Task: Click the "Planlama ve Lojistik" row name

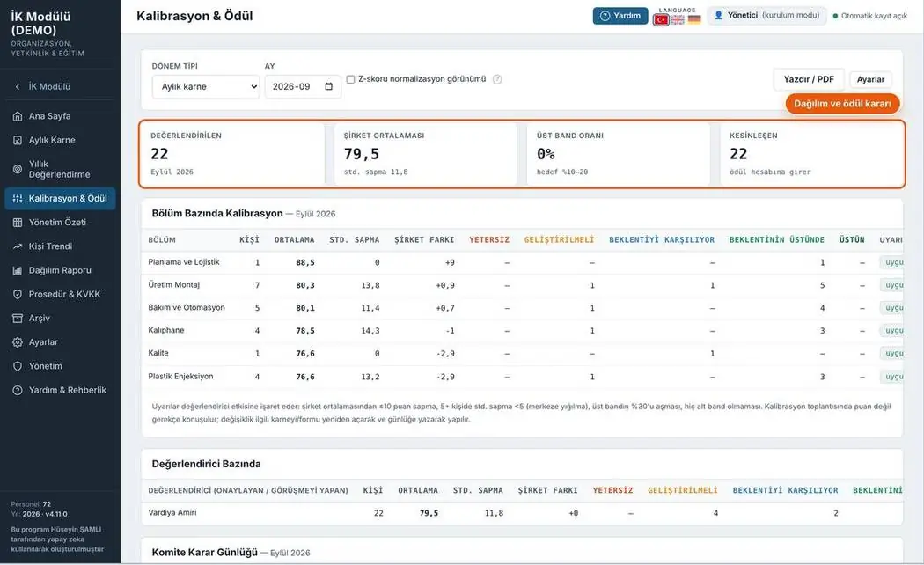Action: [x=184, y=262]
